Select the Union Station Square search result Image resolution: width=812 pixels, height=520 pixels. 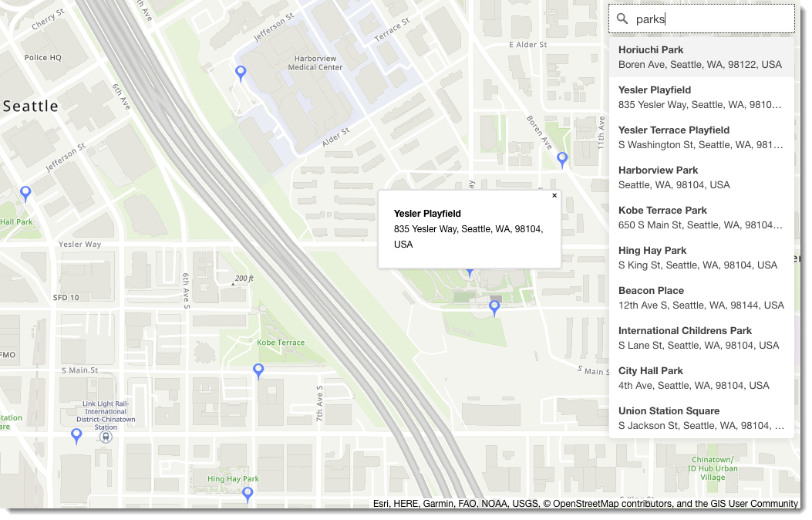(702, 417)
